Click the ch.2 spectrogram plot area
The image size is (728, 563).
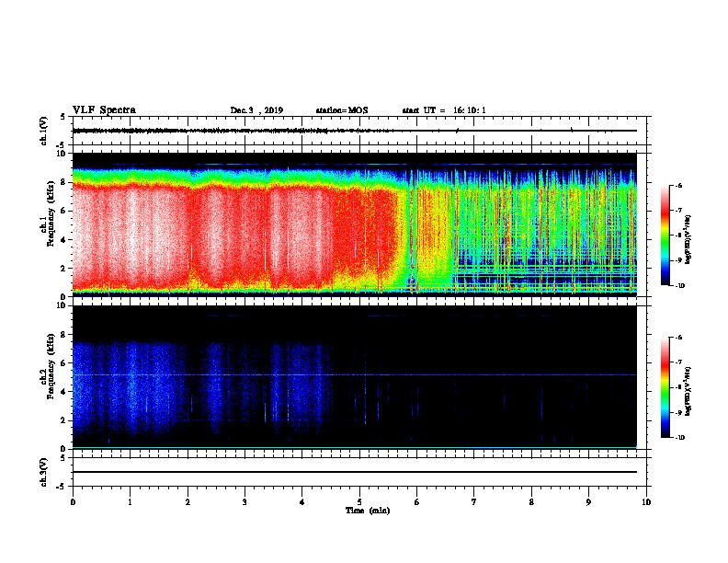click(x=355, y=377)
